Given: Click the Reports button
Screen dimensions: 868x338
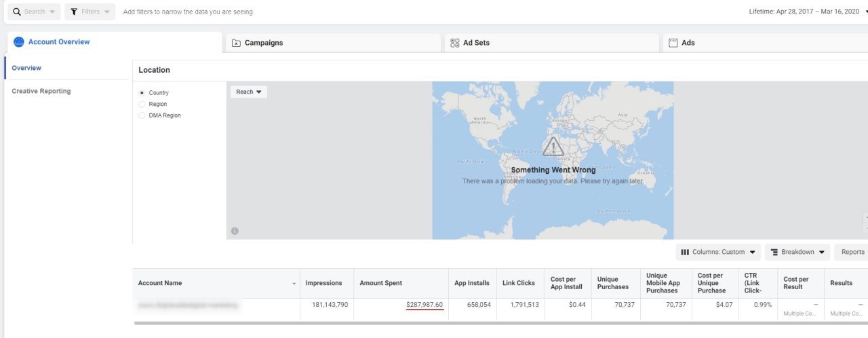Looking at the screenshot, I should point(852,252).
